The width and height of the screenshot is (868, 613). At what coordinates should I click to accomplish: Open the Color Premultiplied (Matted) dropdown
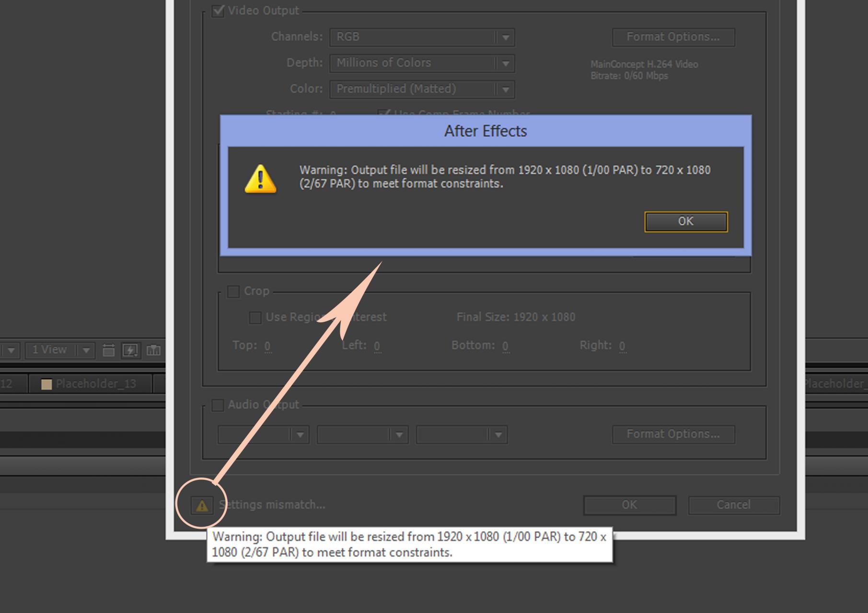[422, 89]
